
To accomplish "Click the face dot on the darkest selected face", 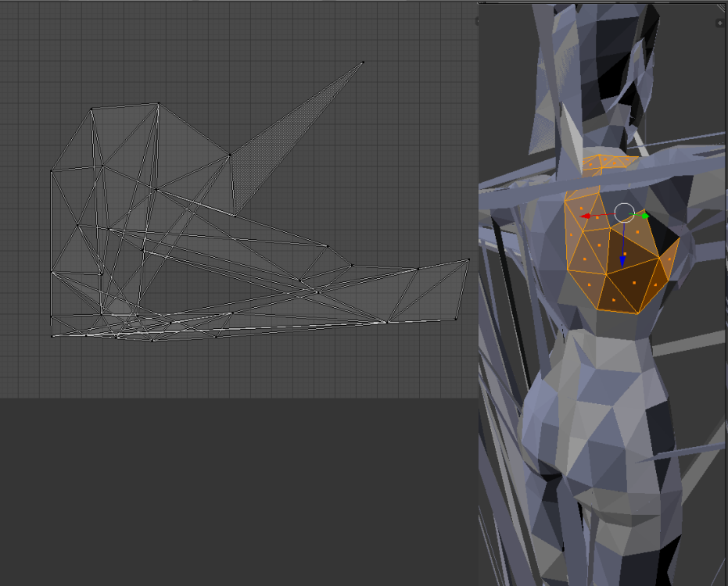I will pos(633,283).
